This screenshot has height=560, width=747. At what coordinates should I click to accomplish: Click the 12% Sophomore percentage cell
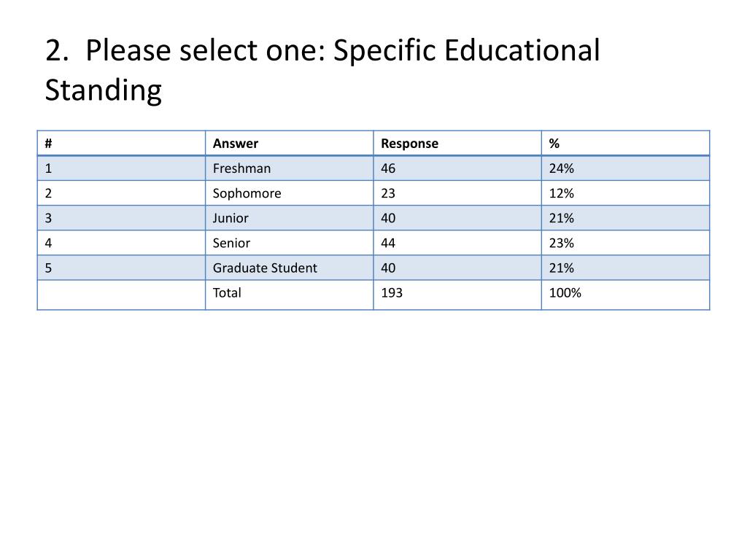click(625, 193)
